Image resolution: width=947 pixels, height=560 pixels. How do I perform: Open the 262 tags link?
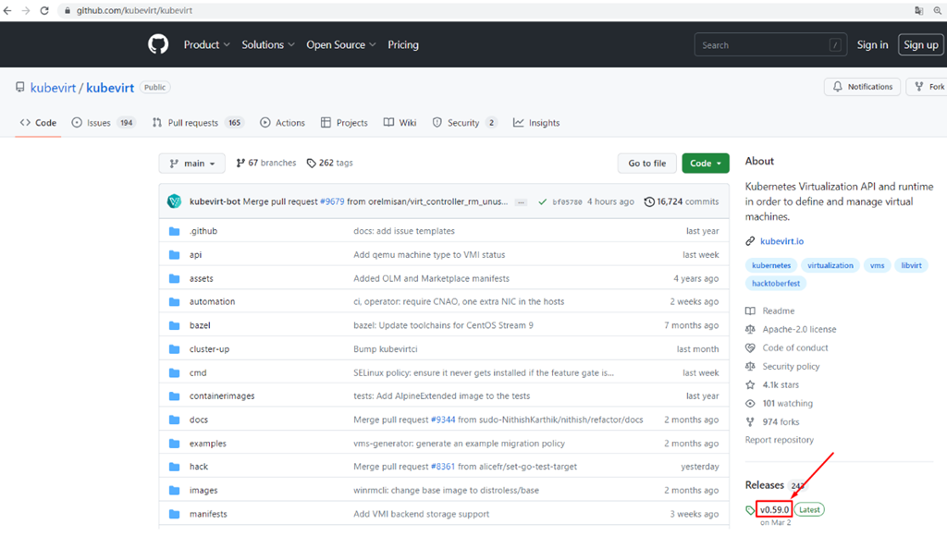click(x=330, y=163)
